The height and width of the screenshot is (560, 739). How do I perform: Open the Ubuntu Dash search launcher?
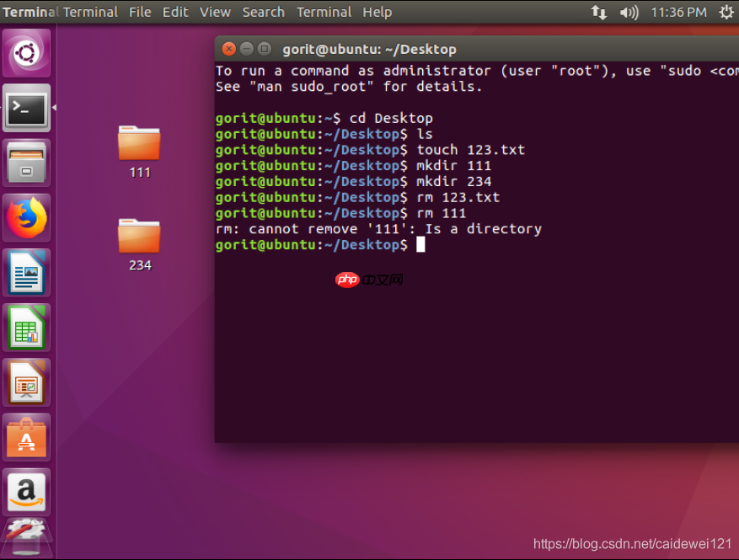pyautogui.click(x=26, y=53)
